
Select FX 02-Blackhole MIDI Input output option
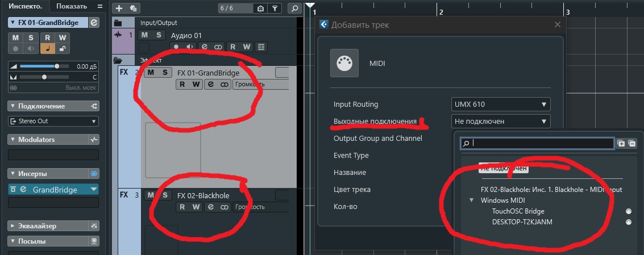tap(551, 190)
